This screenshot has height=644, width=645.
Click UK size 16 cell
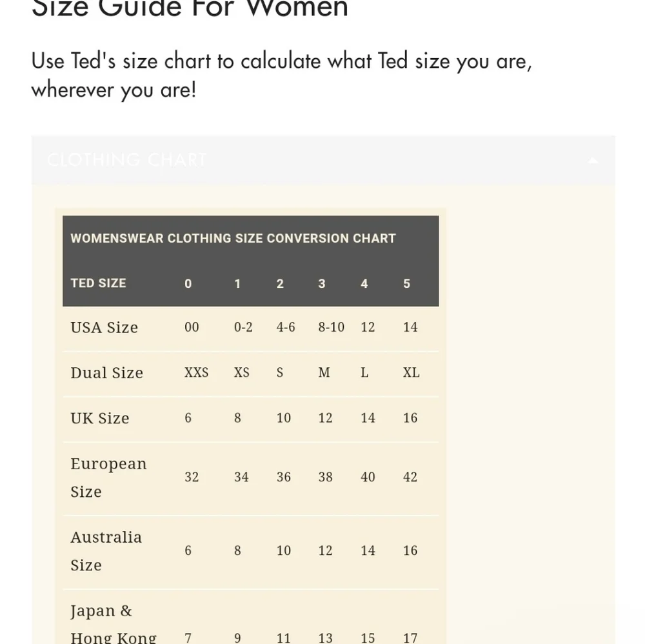click(410, 418)
